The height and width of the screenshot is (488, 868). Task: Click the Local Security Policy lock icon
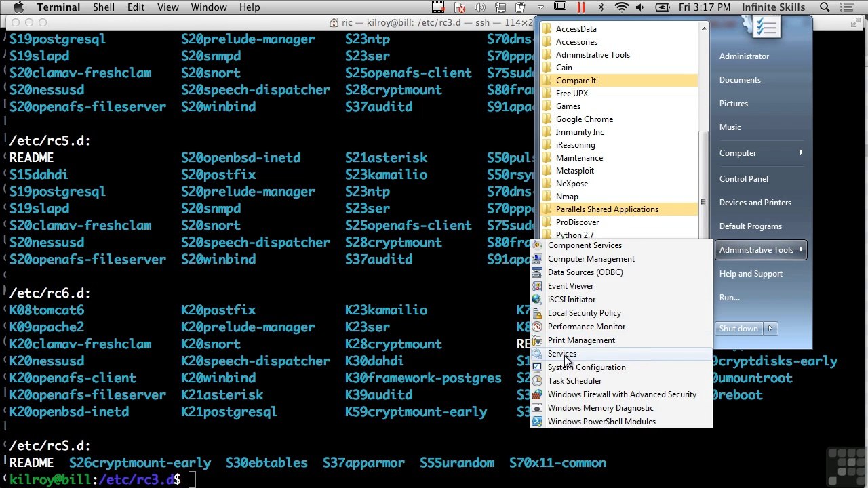(537, 313)
